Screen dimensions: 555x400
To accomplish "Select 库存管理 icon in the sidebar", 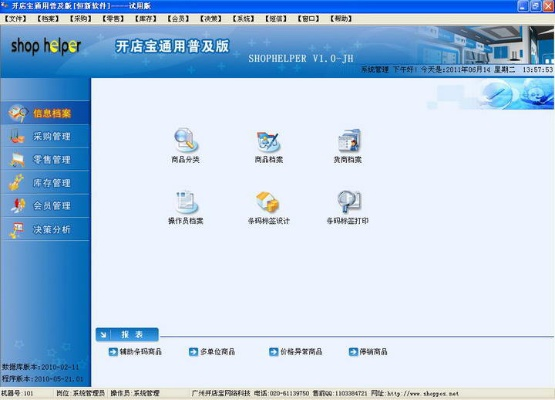I will click(17, 183).
